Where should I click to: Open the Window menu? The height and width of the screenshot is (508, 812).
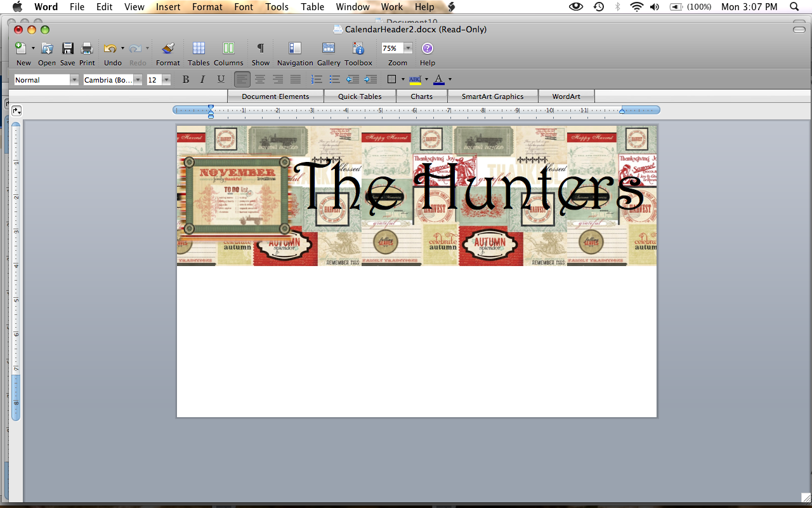click(x=353, y=7)
